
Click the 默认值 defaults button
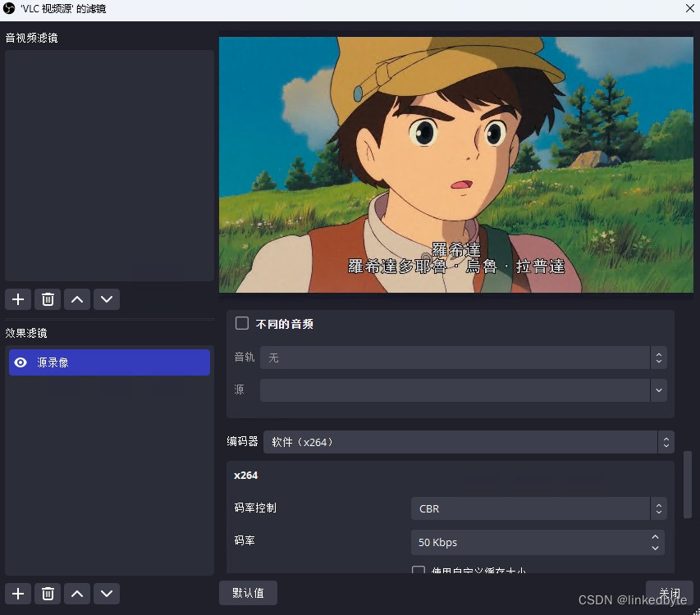(248, 593)
